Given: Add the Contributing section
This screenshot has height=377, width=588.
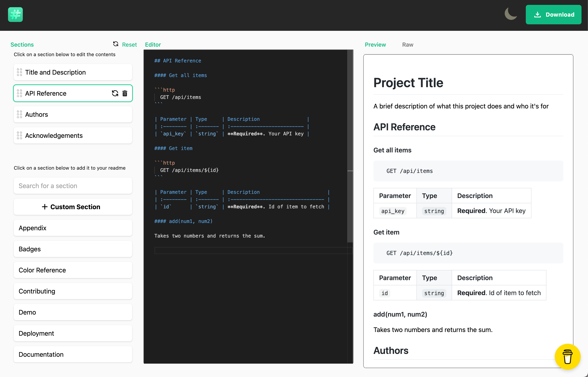Looking at the screenshot, I should pyautogui.click(x=73, y=291).
